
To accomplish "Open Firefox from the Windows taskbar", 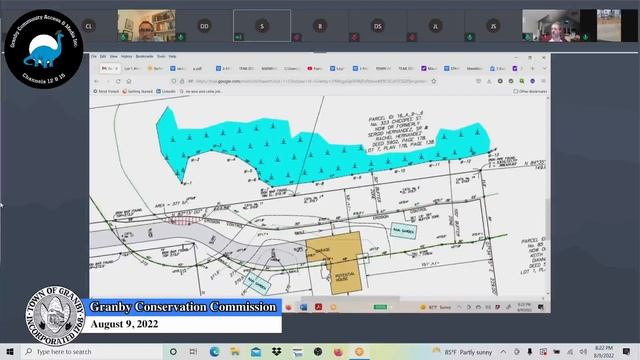I will pyautogui.click(x=338, y=351).
